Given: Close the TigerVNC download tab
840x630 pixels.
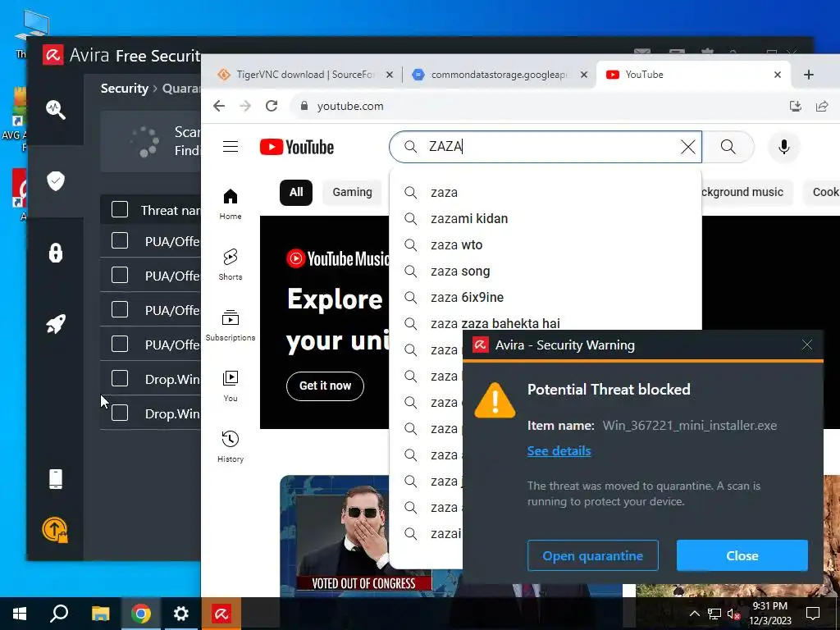Looking at the screenshot, I should (x=390, y=75).
